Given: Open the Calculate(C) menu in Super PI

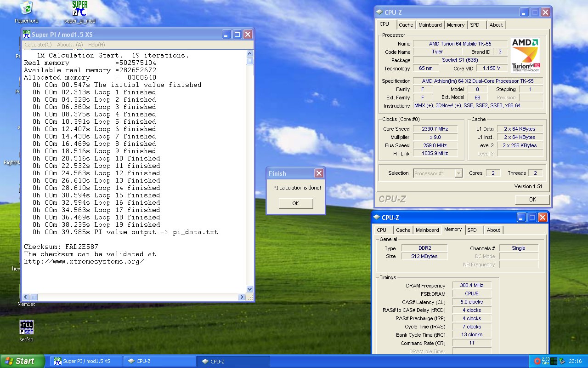Looking at the screenshot, I should click(x=38, y=45).
